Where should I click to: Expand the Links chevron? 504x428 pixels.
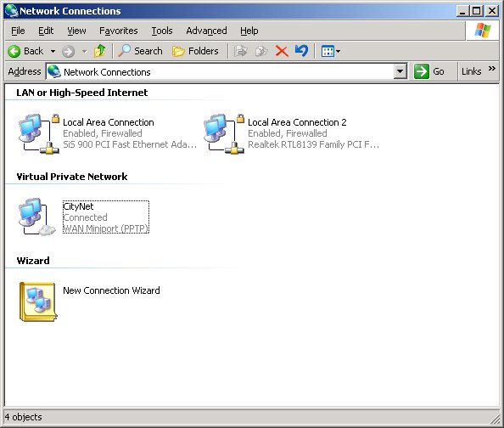(492, 69)
